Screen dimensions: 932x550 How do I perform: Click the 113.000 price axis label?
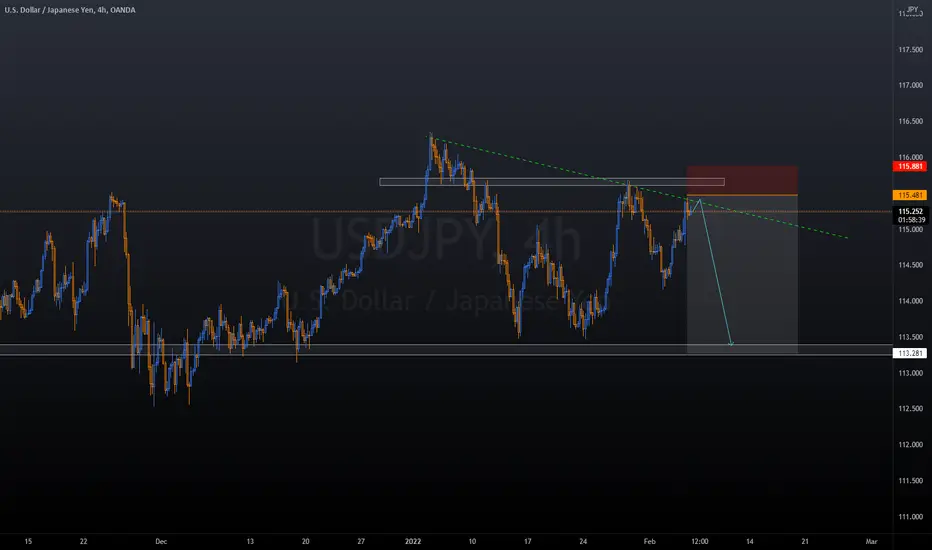point(910,373)
